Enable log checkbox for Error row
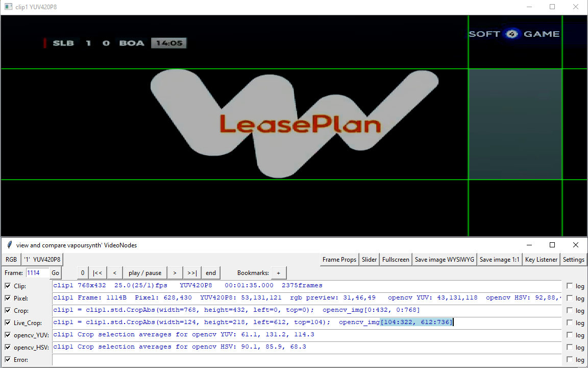Image resolution: width=588 pixels, height=368 pixels. tap(570, 359)
